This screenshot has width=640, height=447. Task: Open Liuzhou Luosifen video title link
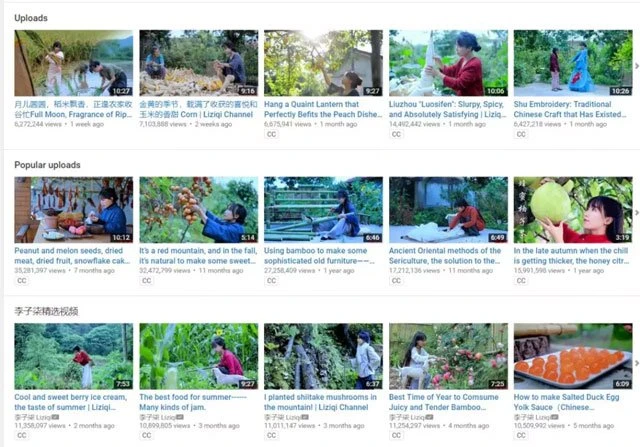pyautogui.click(x=447, y=109)
